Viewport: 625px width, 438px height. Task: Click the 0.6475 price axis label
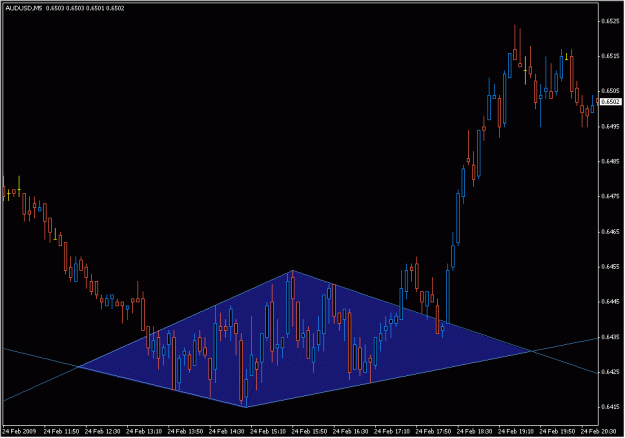[610, 196]
